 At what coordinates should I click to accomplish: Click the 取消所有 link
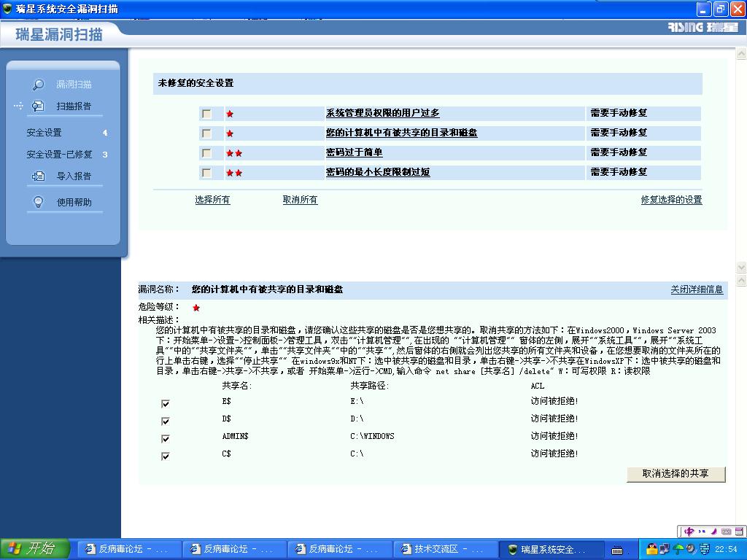tap(300, 200)
